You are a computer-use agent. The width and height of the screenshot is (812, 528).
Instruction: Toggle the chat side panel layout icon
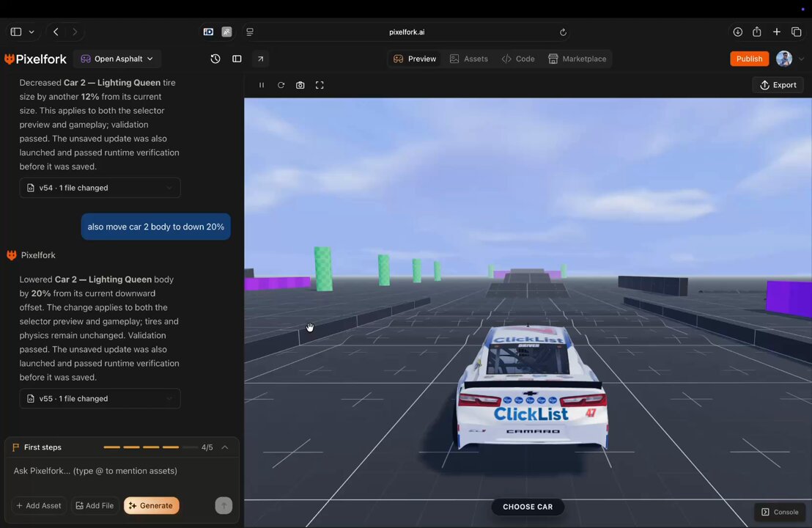[x=237, y=59]
